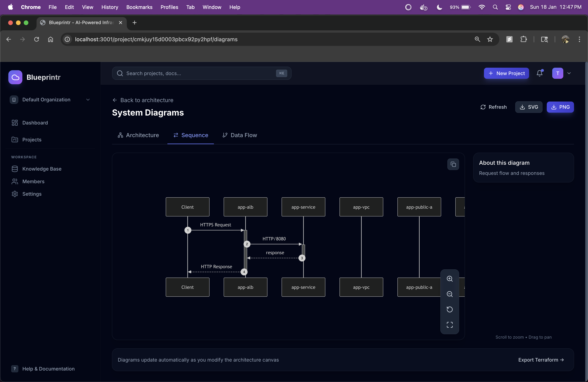
Task: Open Knowledge Base in sidebar
Action: (x=42, y=169)
